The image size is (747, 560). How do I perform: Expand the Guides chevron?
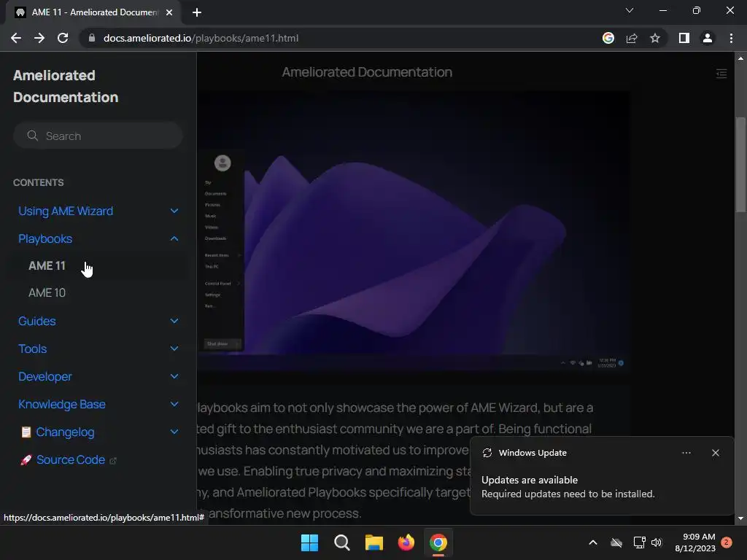(174, 321)
